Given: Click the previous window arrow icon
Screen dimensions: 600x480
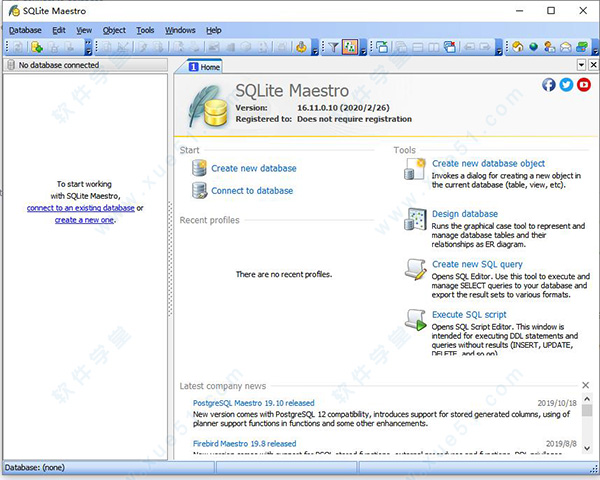Looking at the screenshot, I should (470, 47).
